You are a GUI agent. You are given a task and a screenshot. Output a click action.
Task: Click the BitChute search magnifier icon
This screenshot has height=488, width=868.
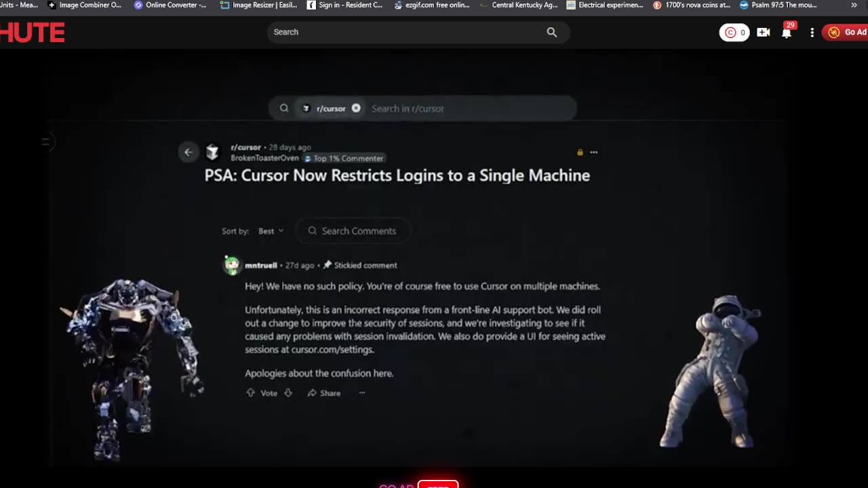point(552,32)
